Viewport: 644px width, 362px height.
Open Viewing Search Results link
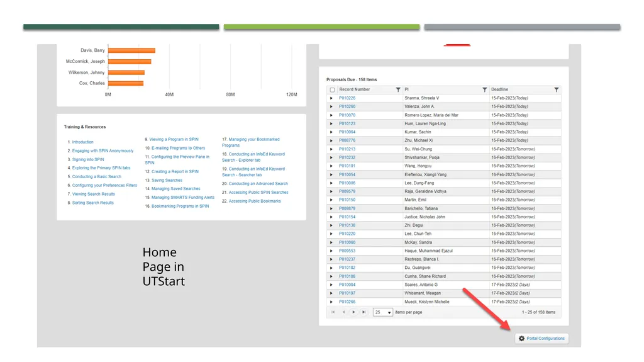pyautogui.click(x=94, y=194)
